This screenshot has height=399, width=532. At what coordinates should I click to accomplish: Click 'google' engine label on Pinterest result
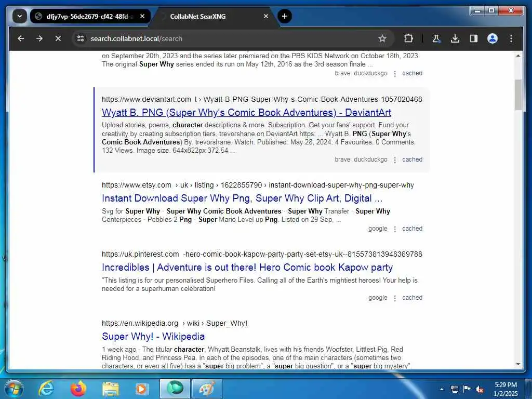click(378, 298)
